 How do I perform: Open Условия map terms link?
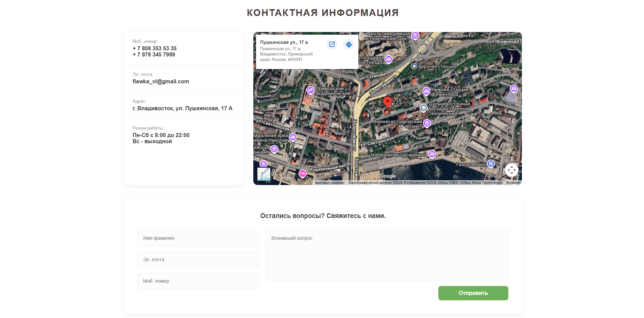513,183
